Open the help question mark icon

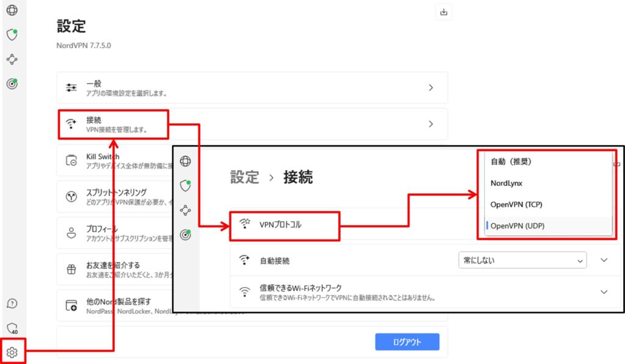(x=13, y=303)
